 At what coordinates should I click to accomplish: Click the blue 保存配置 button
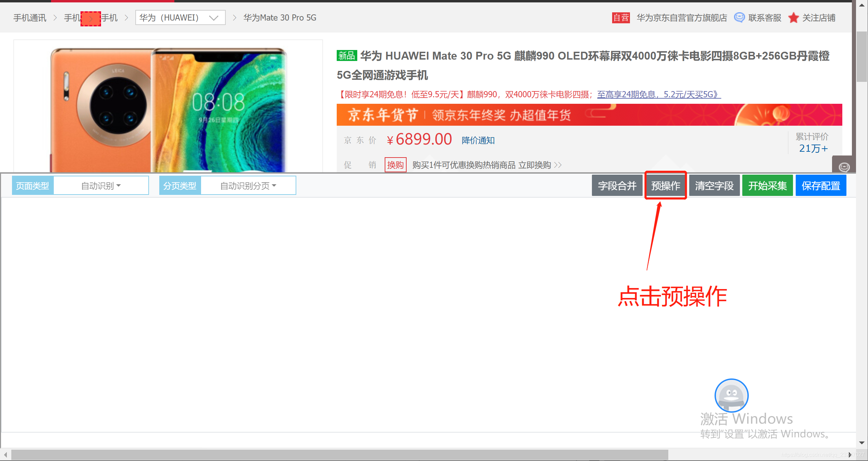821,186
